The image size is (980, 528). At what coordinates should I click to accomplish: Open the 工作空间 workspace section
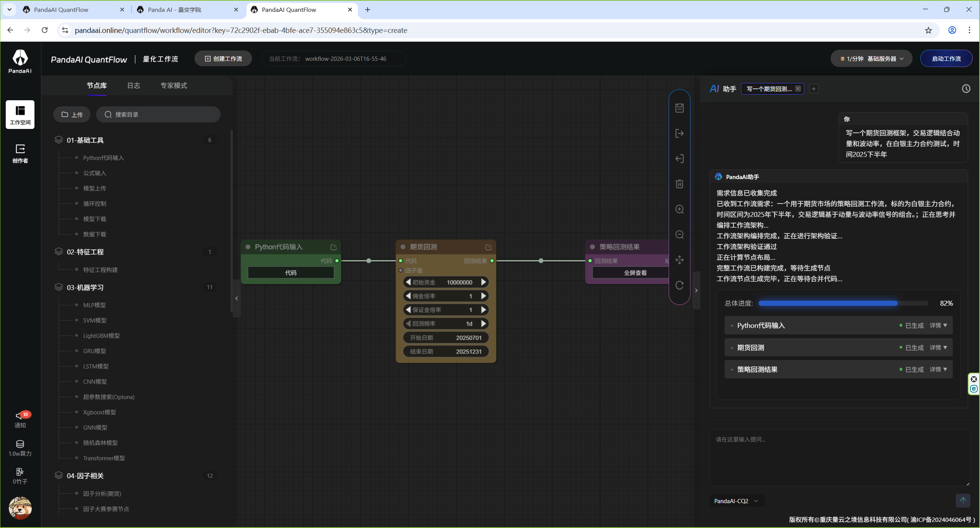[20, 114]
